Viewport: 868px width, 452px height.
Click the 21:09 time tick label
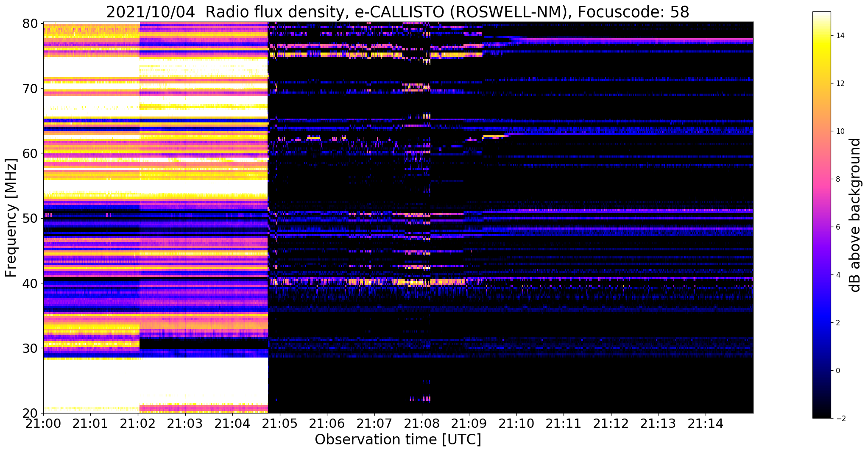[469, 423]
